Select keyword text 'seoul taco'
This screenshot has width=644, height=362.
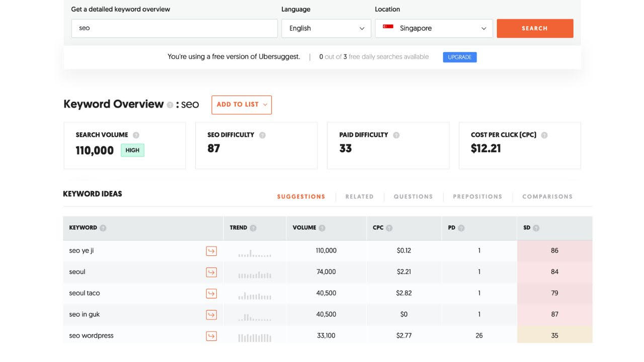85,293
